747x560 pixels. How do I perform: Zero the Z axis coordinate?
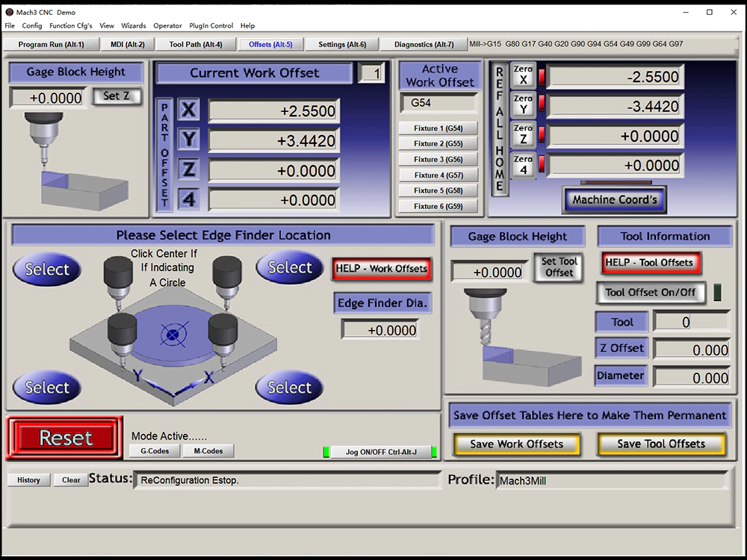[x=523, y=136]
